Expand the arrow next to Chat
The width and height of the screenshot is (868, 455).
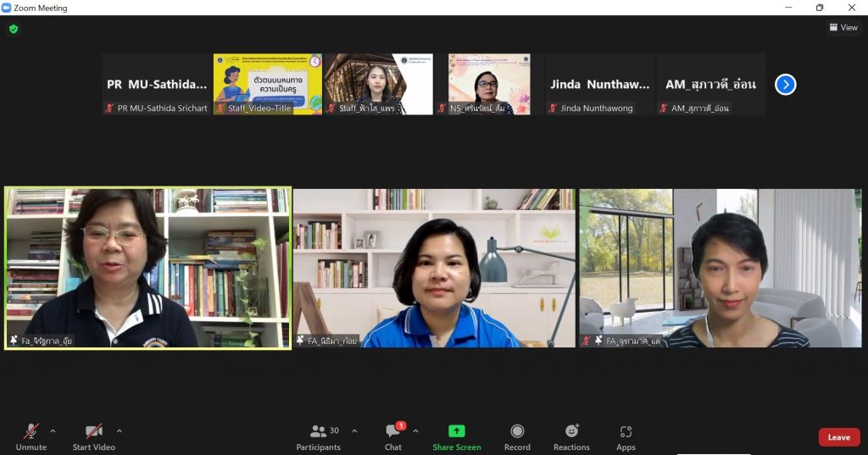(415, 430)
